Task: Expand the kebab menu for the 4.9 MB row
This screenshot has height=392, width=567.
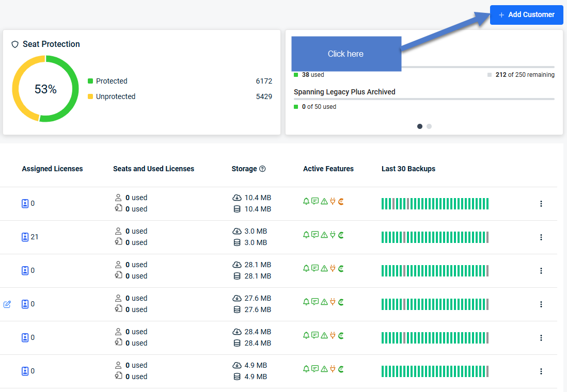Action: click(541, 371)
